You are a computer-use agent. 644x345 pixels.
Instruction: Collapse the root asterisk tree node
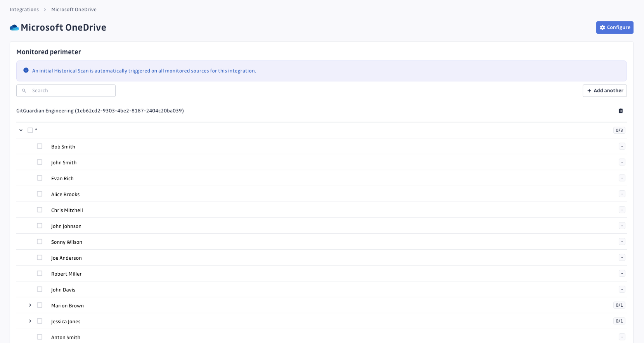click(x=21, y=130)
